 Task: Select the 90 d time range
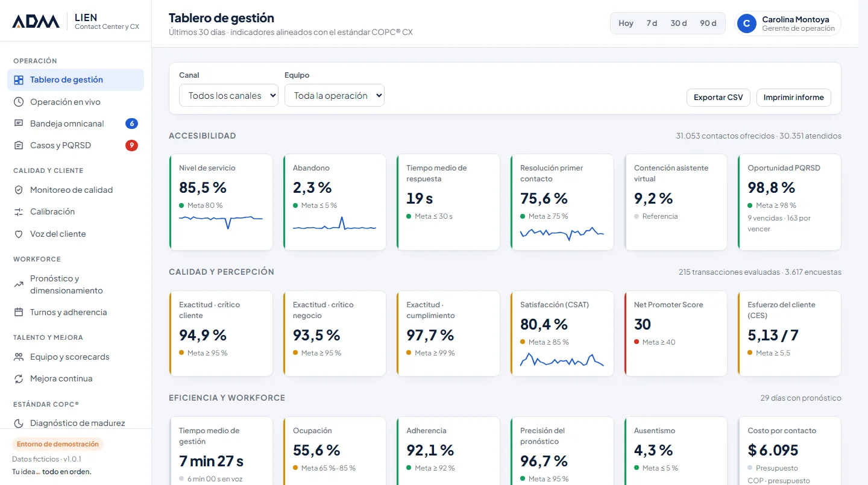pyautogui.click(x=708, y=23)
